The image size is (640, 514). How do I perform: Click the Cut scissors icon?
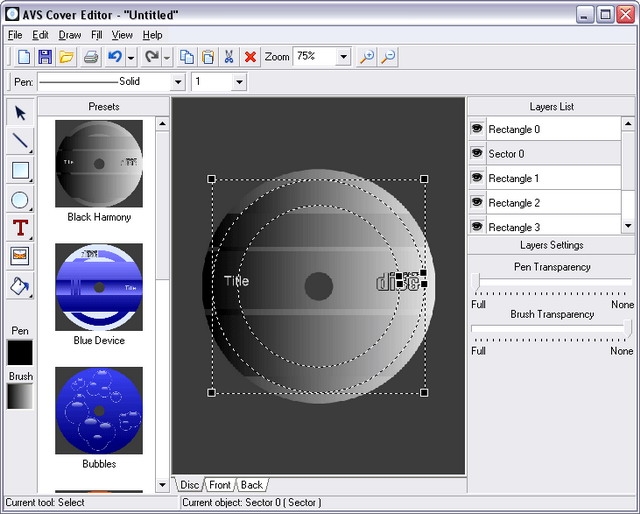tap(229, 57)
